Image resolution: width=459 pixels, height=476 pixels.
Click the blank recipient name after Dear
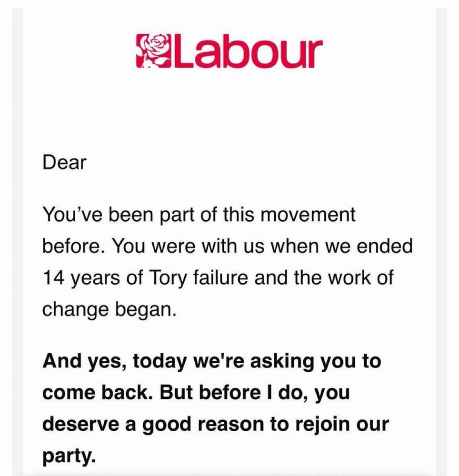coord(137,163)
